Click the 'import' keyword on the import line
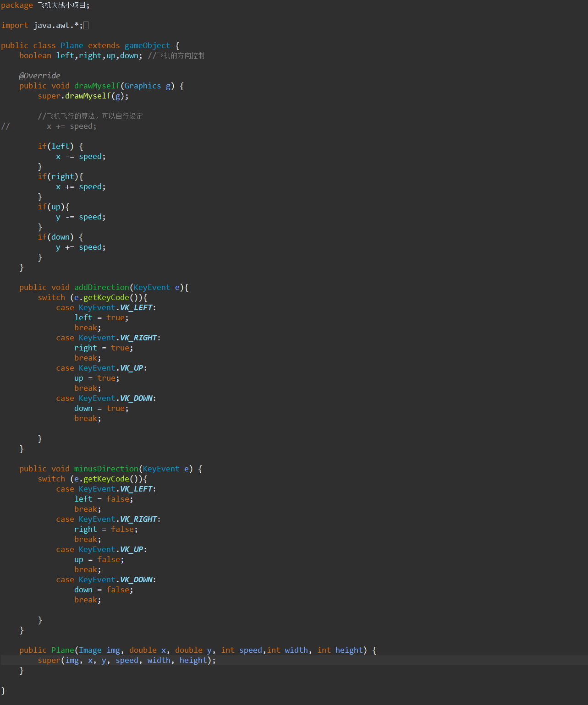This screenshot has width=588, height=705. click(x=15, y=26)
